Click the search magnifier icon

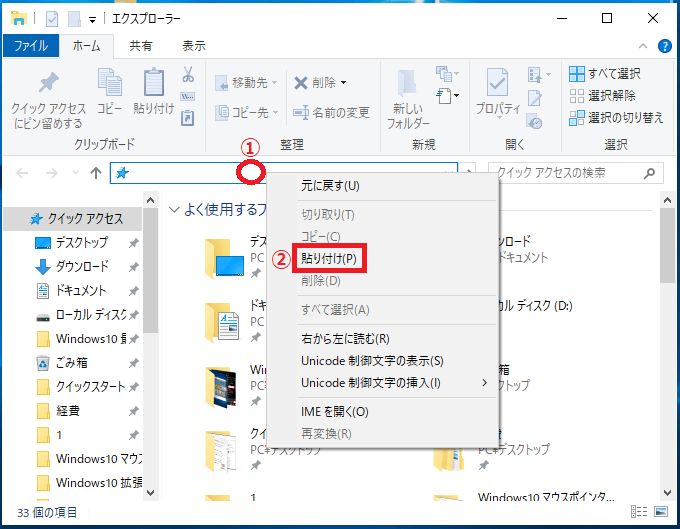click(x=649, y=173)
